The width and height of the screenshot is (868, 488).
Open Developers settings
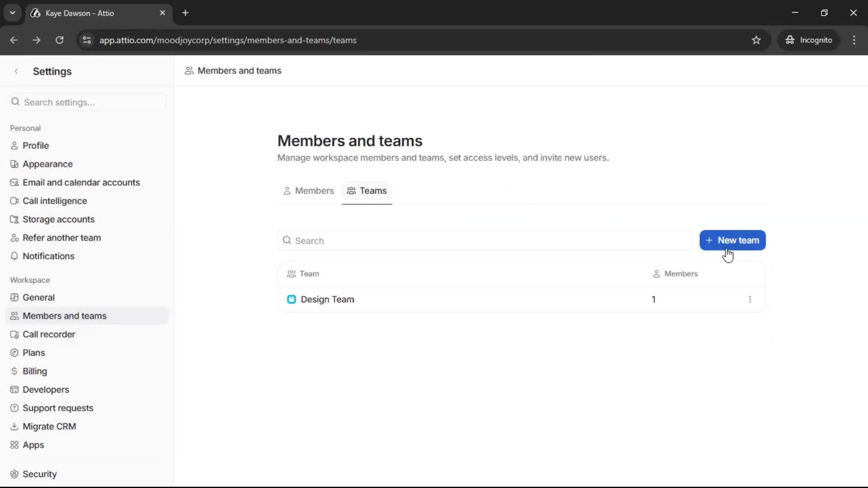tap(45, 389)
